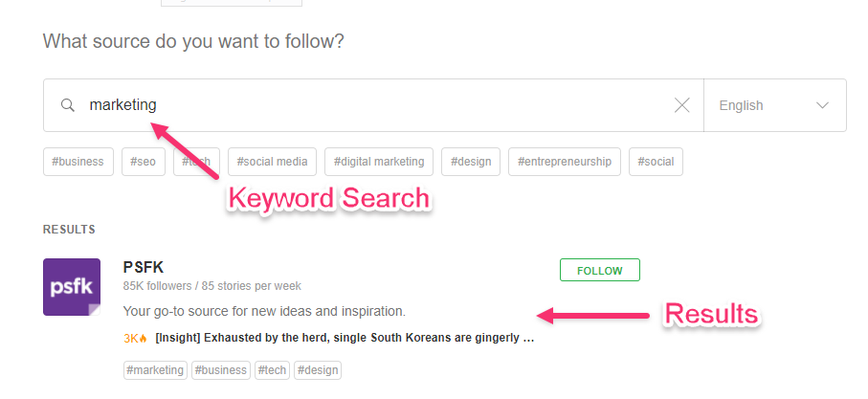Viewport: 868px width, 399px height.
Task: Open the purple psfk logo thumbnail
Action: 72,287
